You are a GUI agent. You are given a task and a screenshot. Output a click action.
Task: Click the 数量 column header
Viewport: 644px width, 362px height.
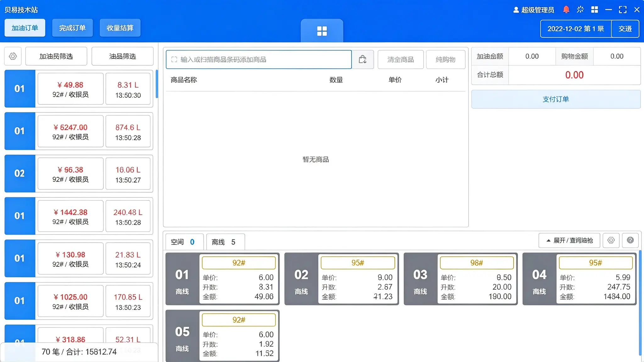click(336, 80)
